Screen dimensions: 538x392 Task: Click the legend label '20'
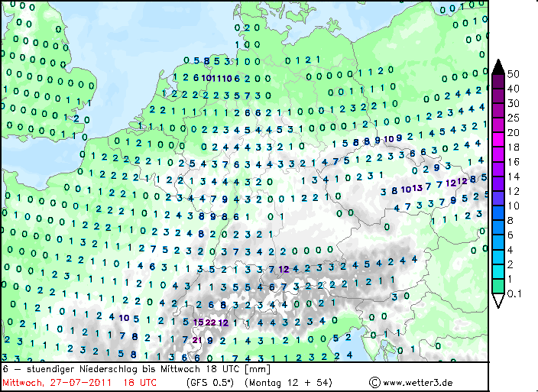coord(514,133)
